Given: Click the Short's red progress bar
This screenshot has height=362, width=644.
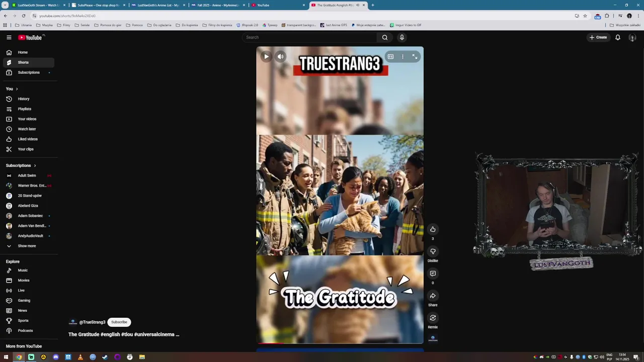Looking at the screenshot, I should pos(270,343).
